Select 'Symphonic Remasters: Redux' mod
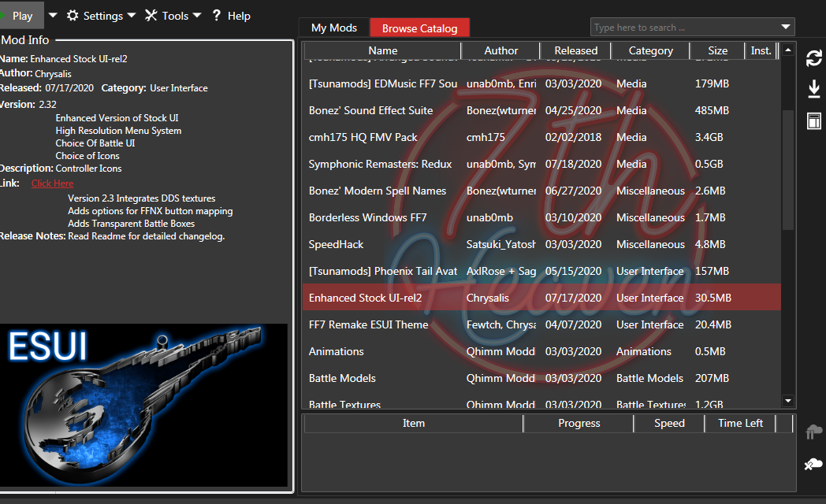The width and height of the screenshot is (826, 504). [541, 164]
